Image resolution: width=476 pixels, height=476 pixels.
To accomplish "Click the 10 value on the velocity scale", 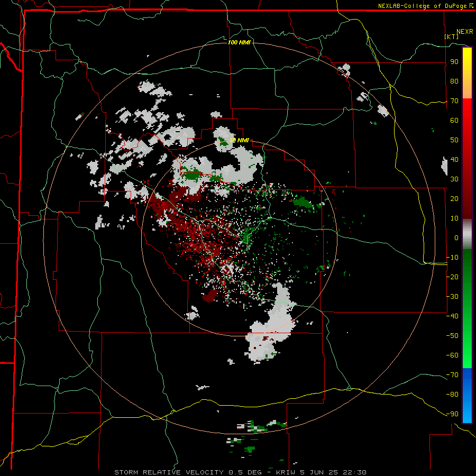I will (x=454, y=218).
